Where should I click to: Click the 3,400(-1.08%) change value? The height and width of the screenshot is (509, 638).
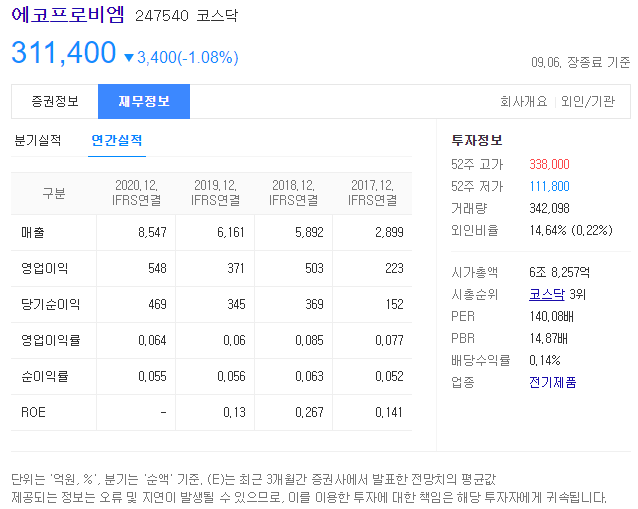(188, 57)
